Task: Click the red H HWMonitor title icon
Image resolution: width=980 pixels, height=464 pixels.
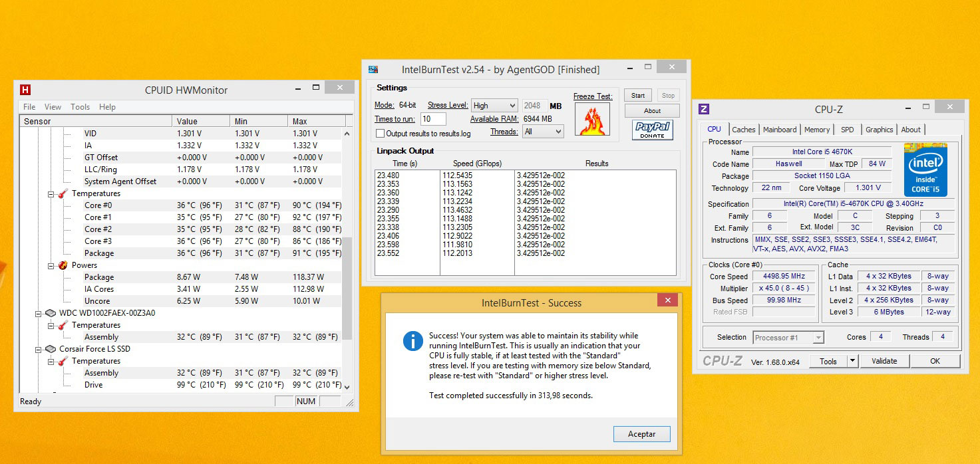Action: 25,90
